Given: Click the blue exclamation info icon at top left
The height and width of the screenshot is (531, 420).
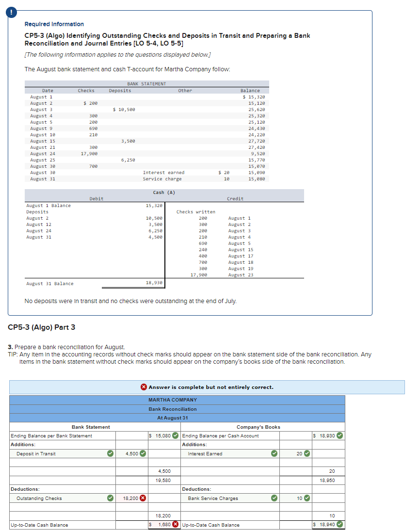Looking at the screenshot, I should [11, 12].
